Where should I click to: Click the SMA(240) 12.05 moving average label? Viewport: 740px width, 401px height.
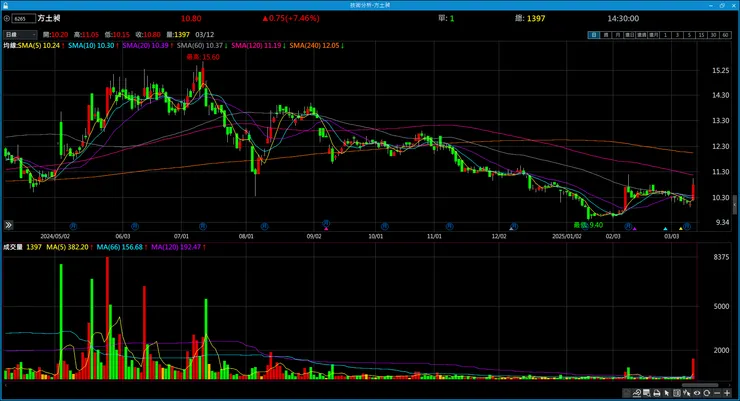pos(314,46)
